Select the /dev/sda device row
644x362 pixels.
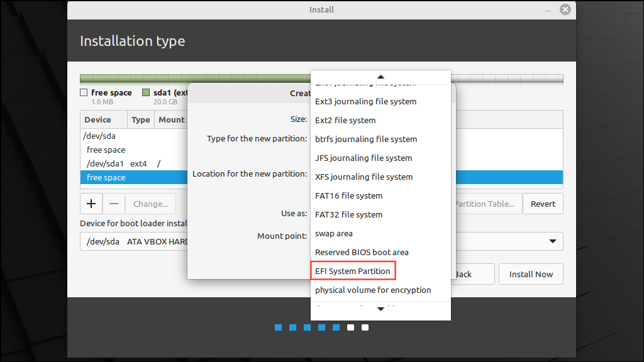pos(98,136)
